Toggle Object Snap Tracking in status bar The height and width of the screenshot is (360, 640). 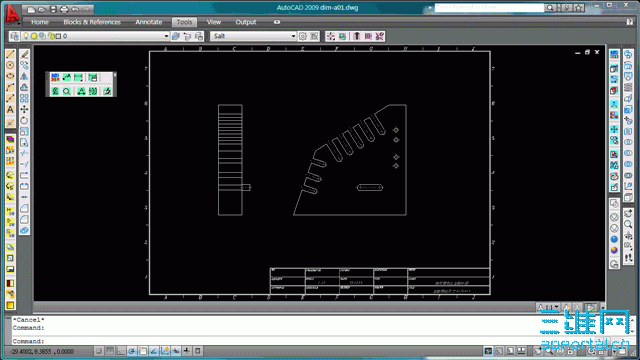tap(154, 351)
